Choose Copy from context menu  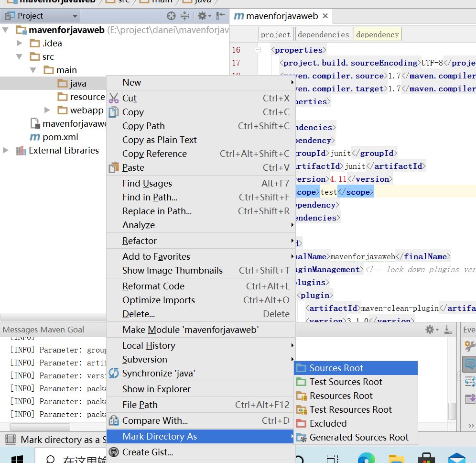pyautogui.click(x=201, y=112)
